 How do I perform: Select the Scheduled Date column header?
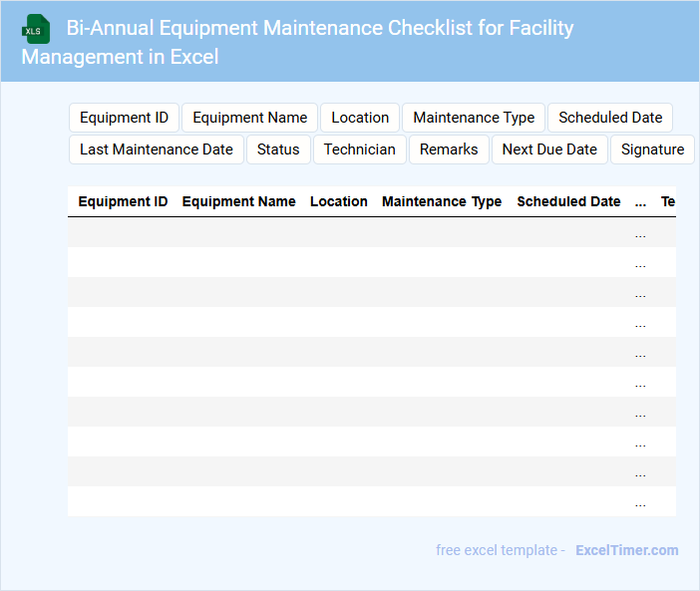[568, 201]
